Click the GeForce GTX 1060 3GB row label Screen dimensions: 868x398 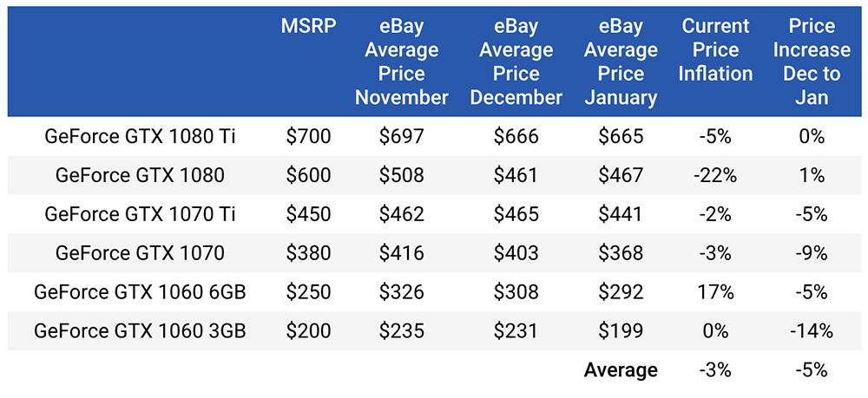click(140, 330)
